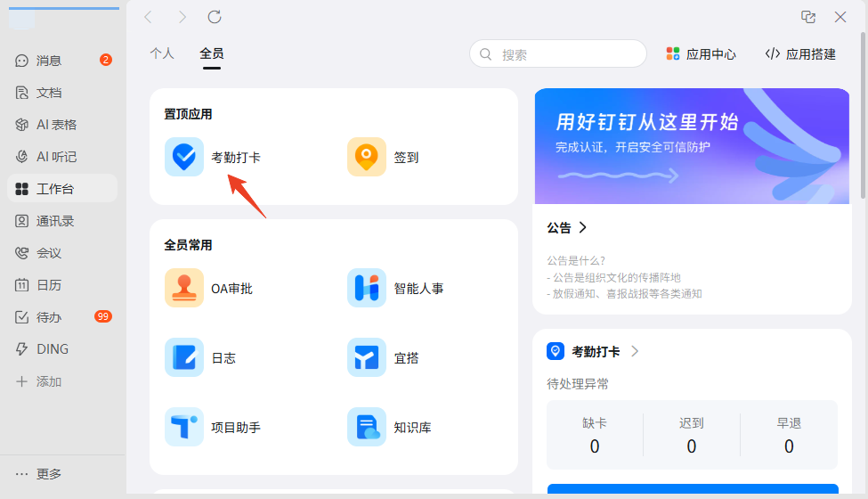
Task: Select 工作台 in the sidebar
Action: click(62, 189)
